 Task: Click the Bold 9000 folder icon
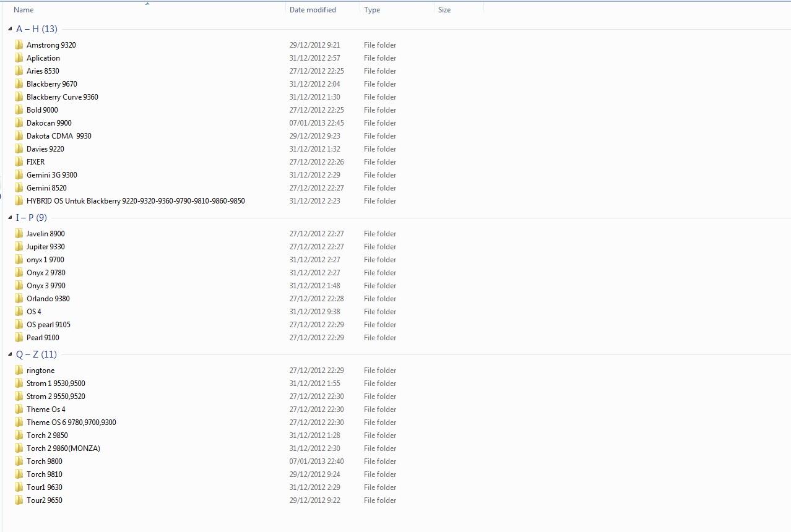click(19, 110)
